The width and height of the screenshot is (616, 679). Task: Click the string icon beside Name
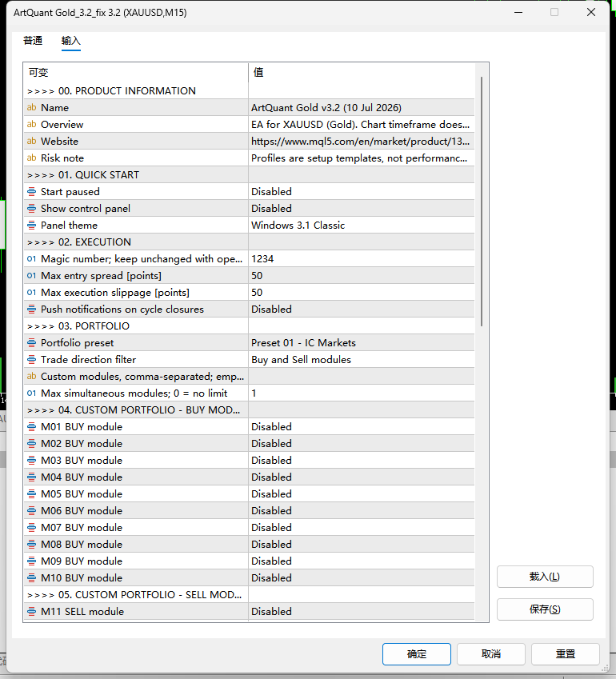32,107
